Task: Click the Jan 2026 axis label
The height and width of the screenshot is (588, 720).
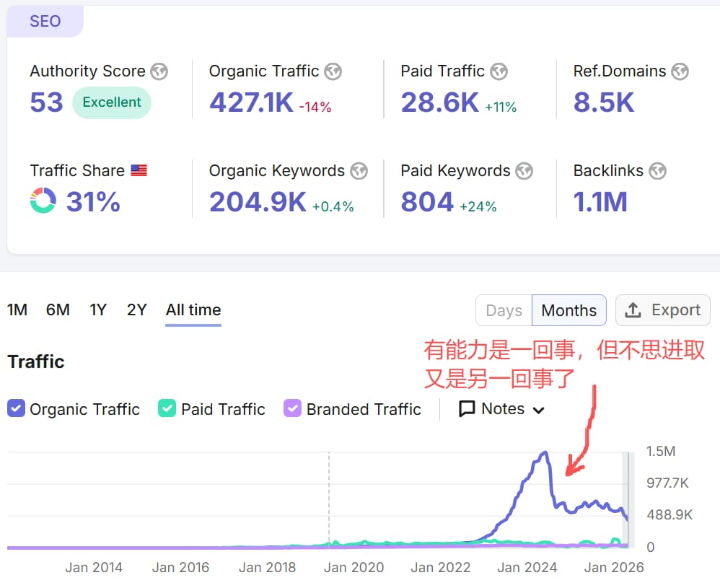Action: coord(614,568)
